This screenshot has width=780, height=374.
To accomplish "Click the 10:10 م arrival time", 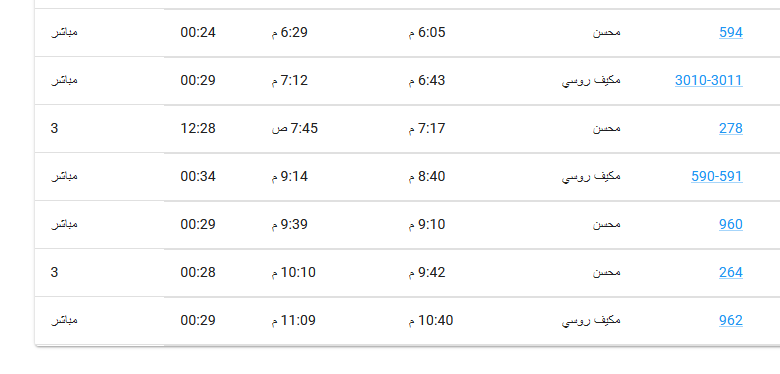I will click(293, 273).
